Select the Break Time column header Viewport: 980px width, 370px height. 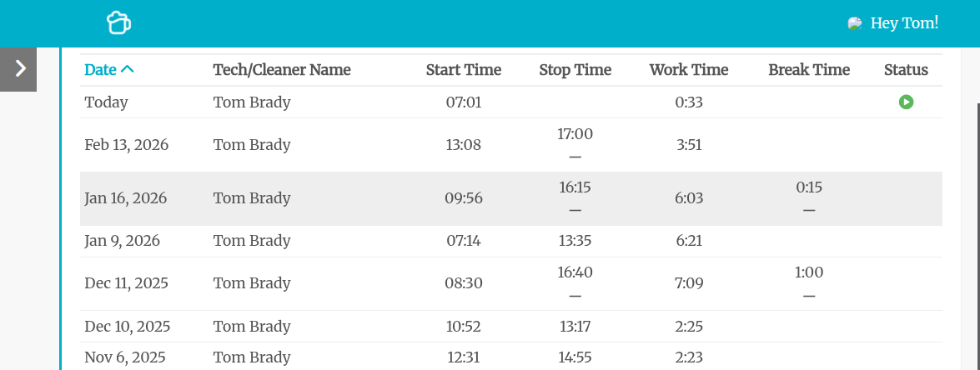[x=808, y=70]
